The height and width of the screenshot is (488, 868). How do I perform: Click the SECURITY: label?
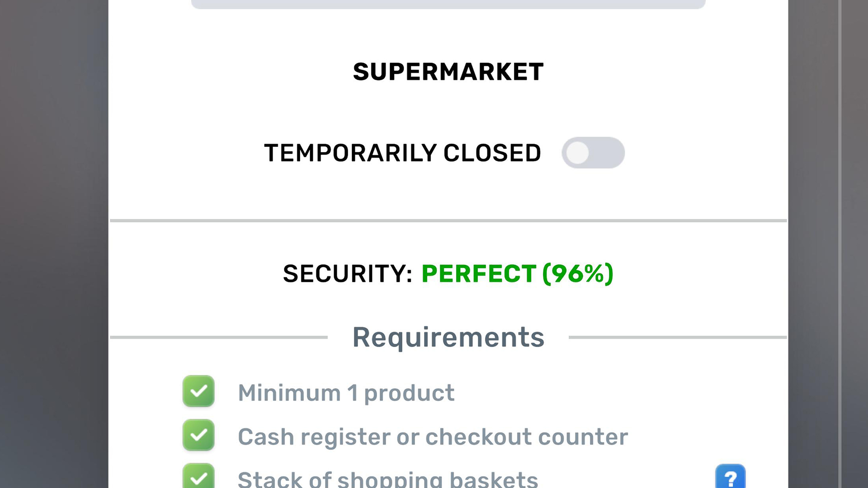347,273
